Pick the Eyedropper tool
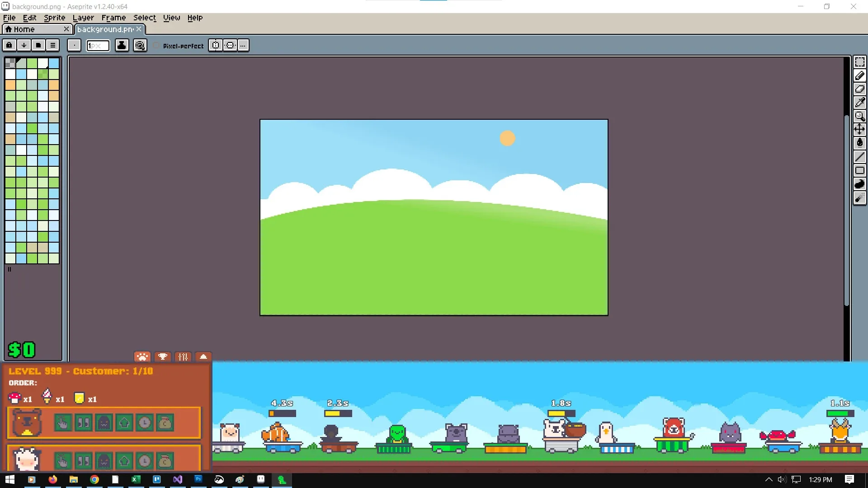 (859, 103)
